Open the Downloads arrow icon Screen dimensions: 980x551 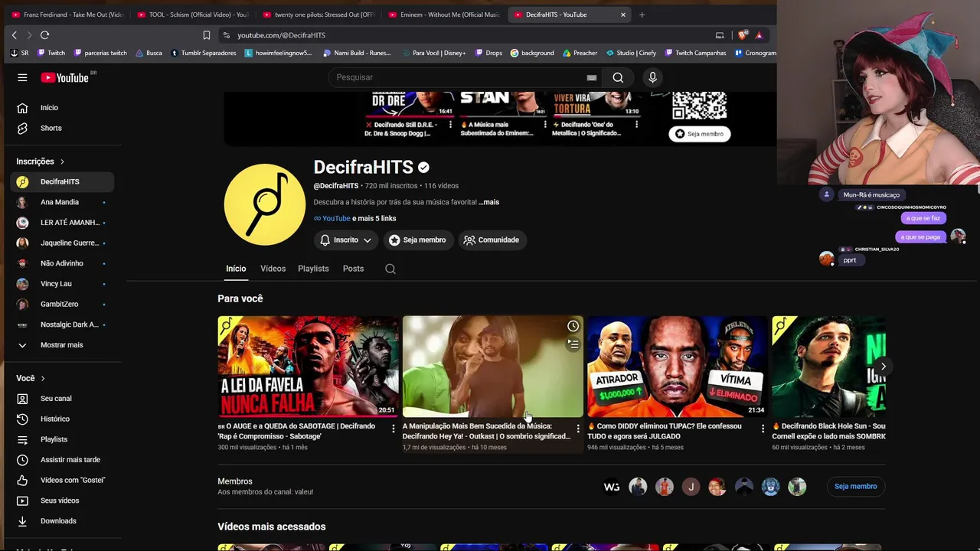coord(22,521)
